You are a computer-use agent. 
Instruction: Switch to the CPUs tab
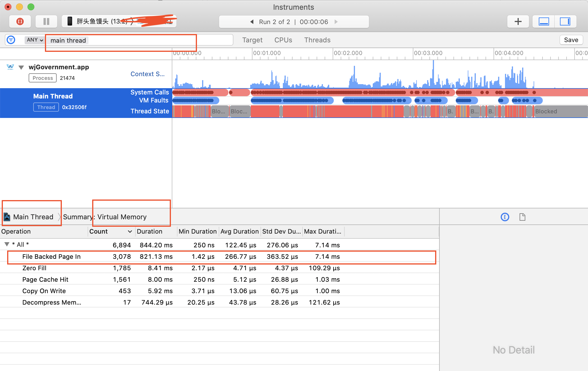pyautogui.click(x=283, y=40)
